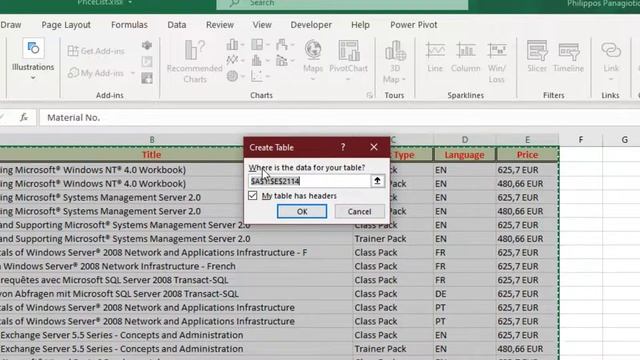The image size is (640, 360).
Task: Insert a Column sparkline
Action: click(x=466, y=57)
